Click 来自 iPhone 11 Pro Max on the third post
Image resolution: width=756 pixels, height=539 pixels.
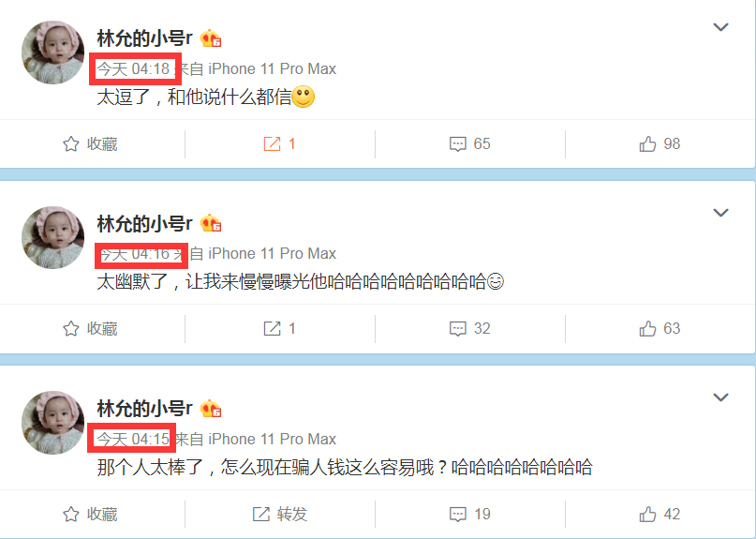coord(256,439)
